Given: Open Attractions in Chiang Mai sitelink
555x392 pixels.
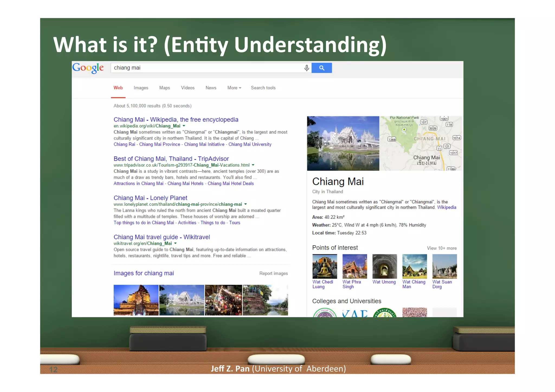Looking at the screenshot, I should [138, 183].
